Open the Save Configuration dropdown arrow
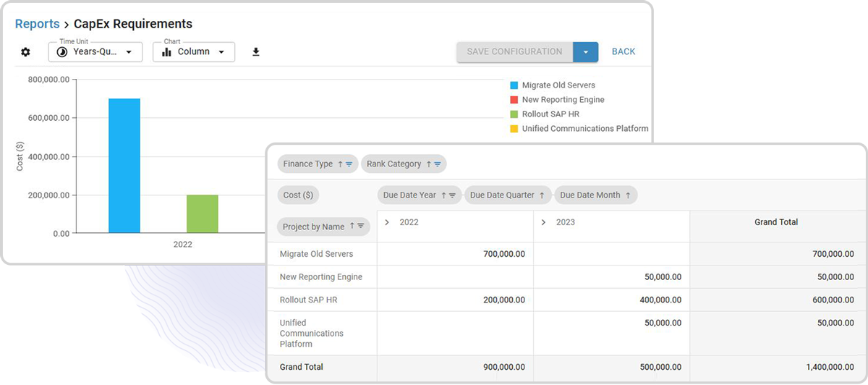Screen dimensions: 868x385 click(x=586, y=52)
